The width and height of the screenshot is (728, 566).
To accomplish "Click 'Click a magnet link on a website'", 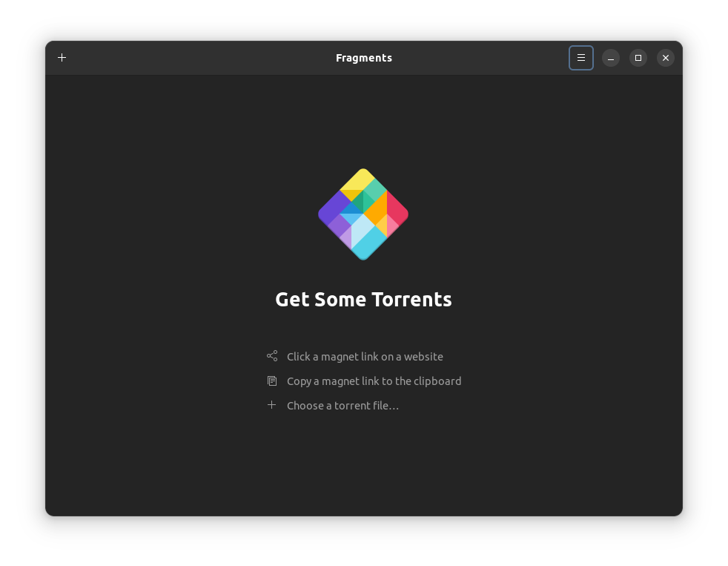I will 365,356.
